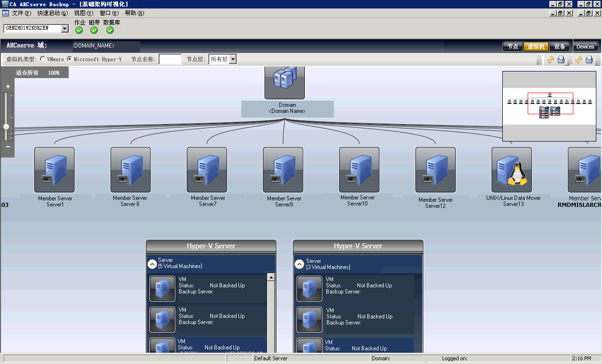The height and width of the screenshot is (364, 602).
Task: Click the 作业 green status check icon
Action: coord(79,30)
